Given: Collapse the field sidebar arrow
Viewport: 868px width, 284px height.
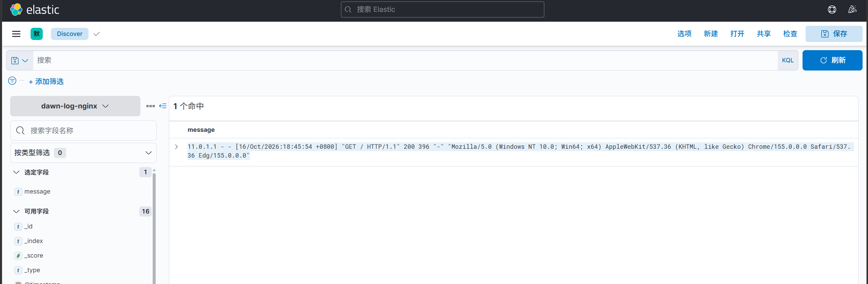Looking at the screenshot, I should (x=163, y=106).
